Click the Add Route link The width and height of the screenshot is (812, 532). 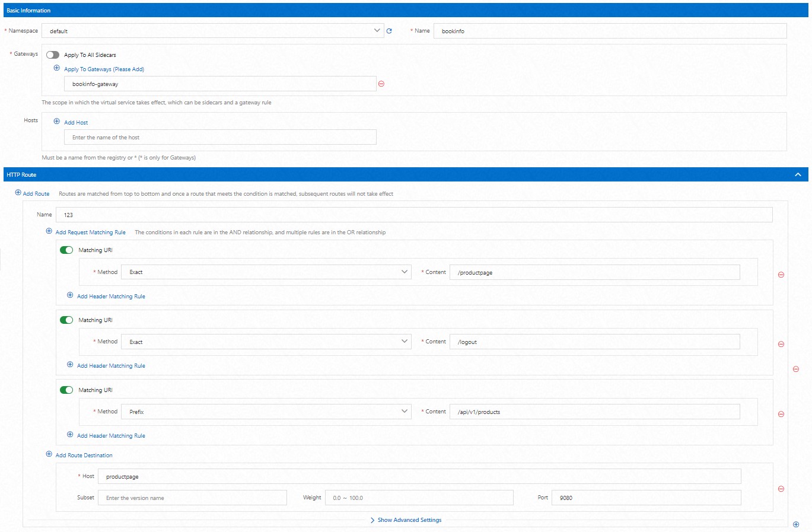coord(36,194)
